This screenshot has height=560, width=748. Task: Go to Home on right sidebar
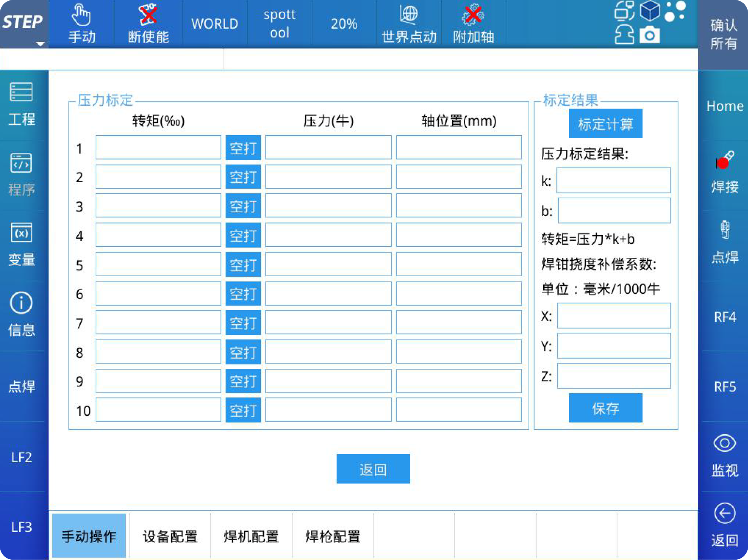click(725, 106)
